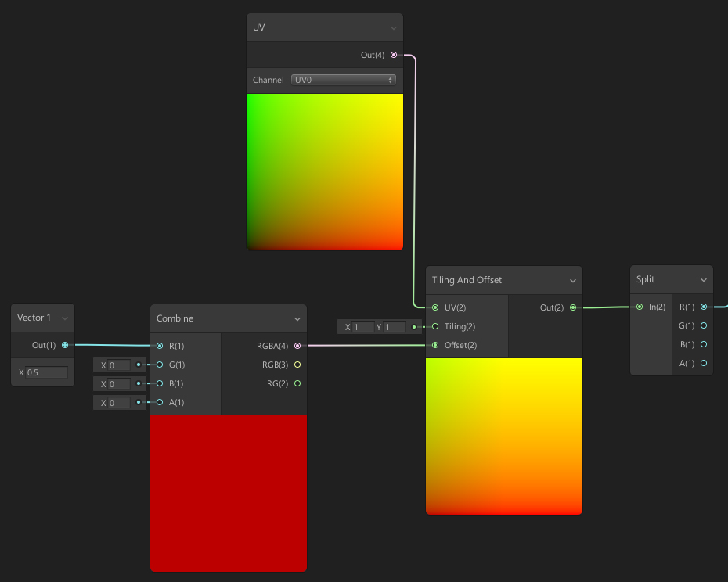The width and height of the screenshot is (728, 582).
Task: Click the Combine RGBA(4) output port
Action: click(297, 346)
